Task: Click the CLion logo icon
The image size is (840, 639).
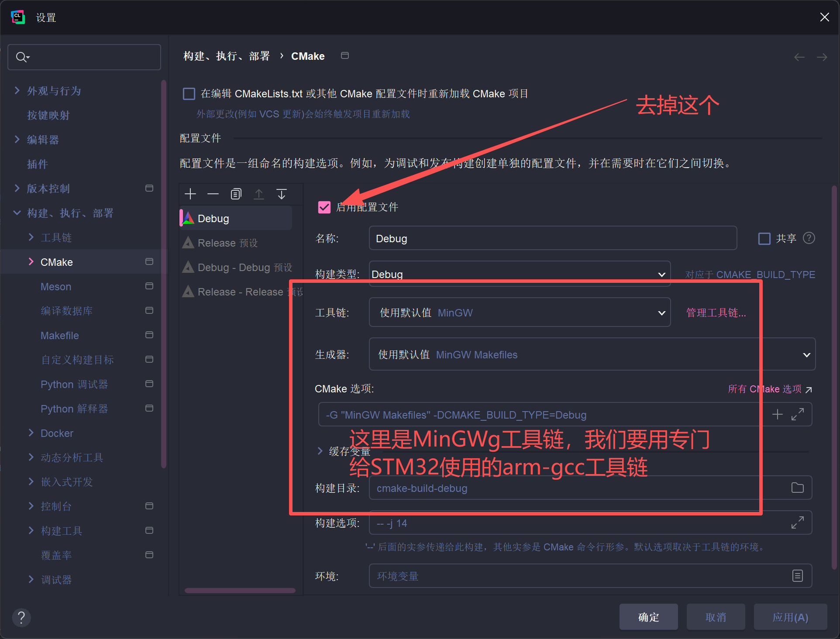Action: (x=18, y=17)
